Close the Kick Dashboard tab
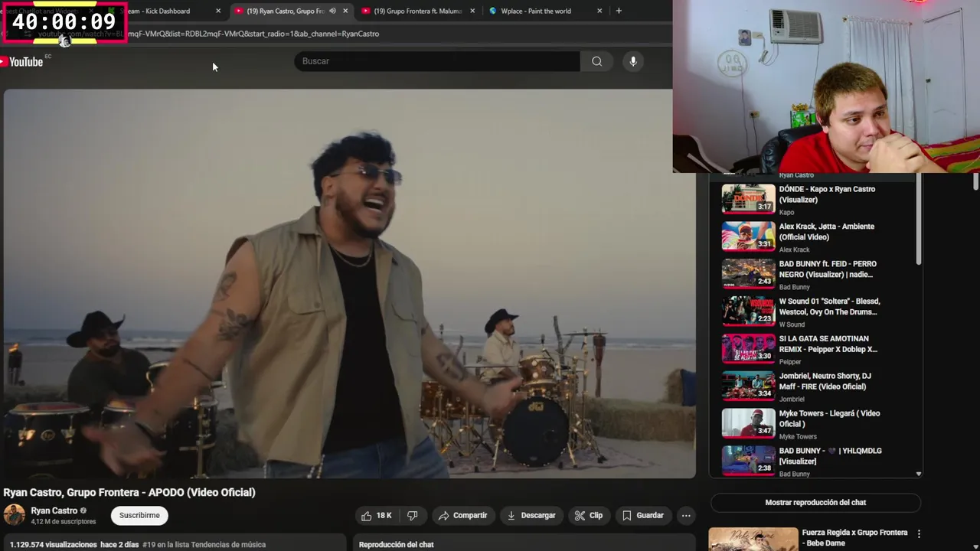 pos(218,11)
